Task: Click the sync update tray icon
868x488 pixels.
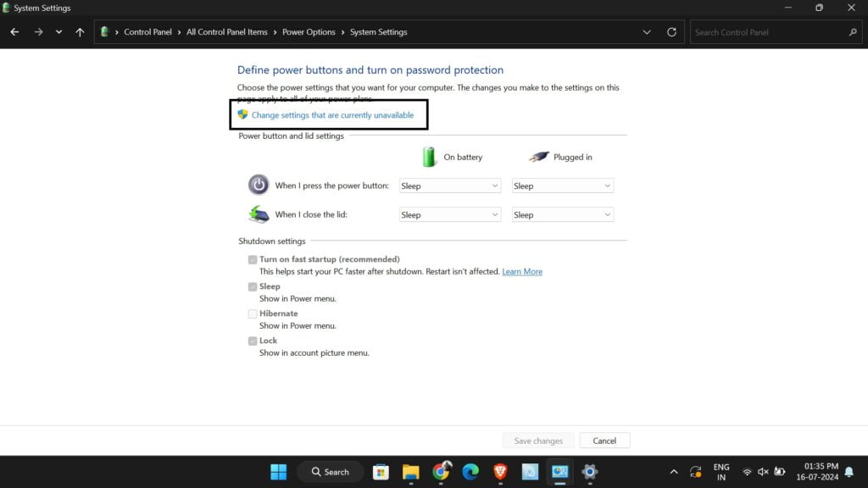Action: coord(696,472)
